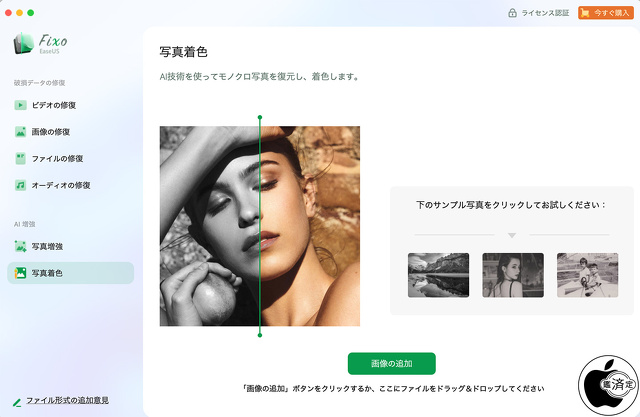
Task: Click the image repair icon in sidebar
Action: [x=20, y=132]
